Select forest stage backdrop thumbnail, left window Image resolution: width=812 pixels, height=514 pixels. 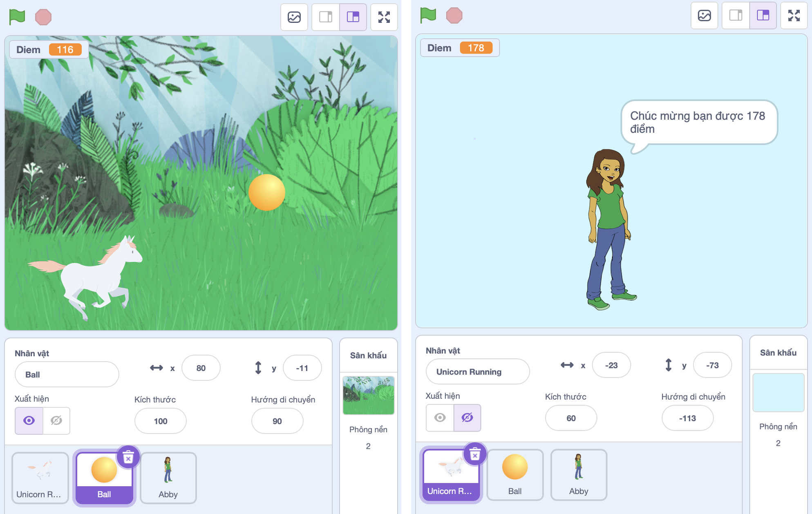tap(368, 395)
